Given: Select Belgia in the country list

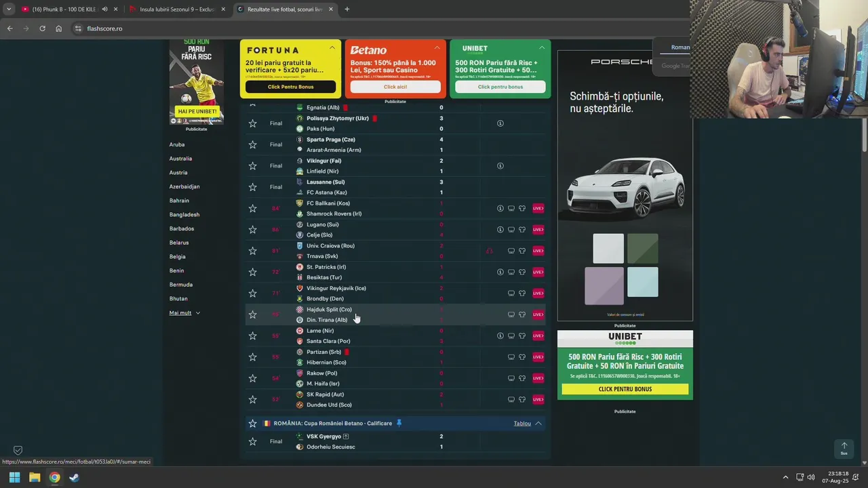Looking at the screenshot, I should click(177, 257).
